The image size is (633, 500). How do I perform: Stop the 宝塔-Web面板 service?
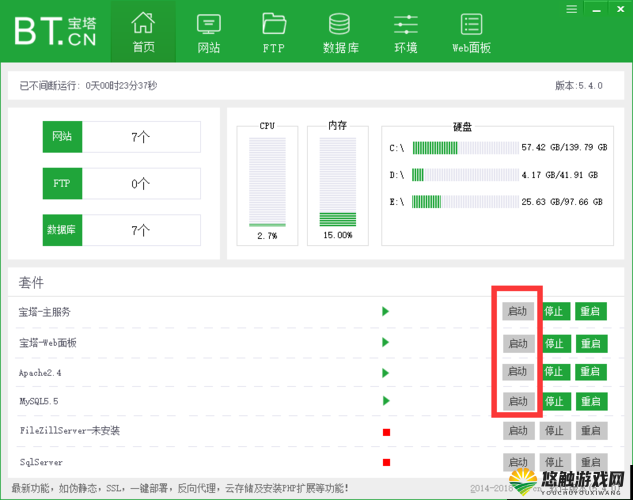(555, 343)
